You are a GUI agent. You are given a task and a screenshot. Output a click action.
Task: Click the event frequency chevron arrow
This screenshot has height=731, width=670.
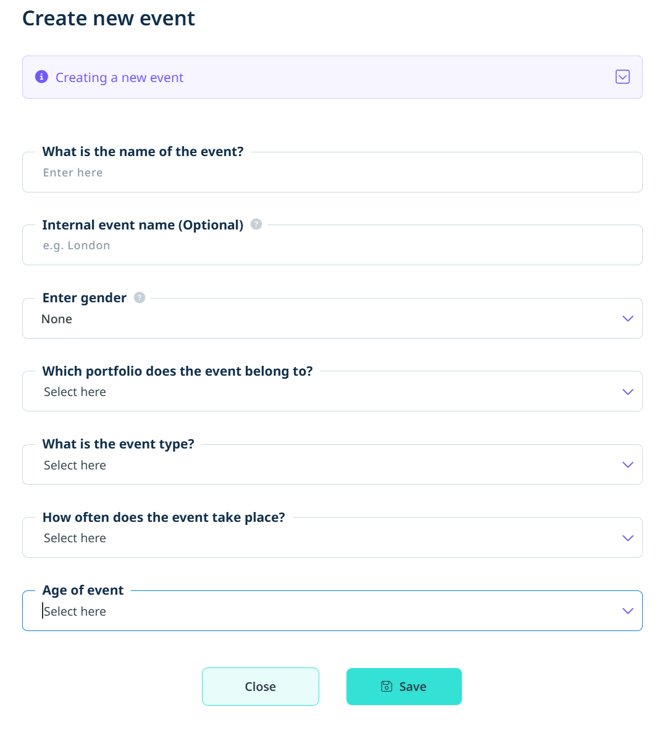click(628, 538)
